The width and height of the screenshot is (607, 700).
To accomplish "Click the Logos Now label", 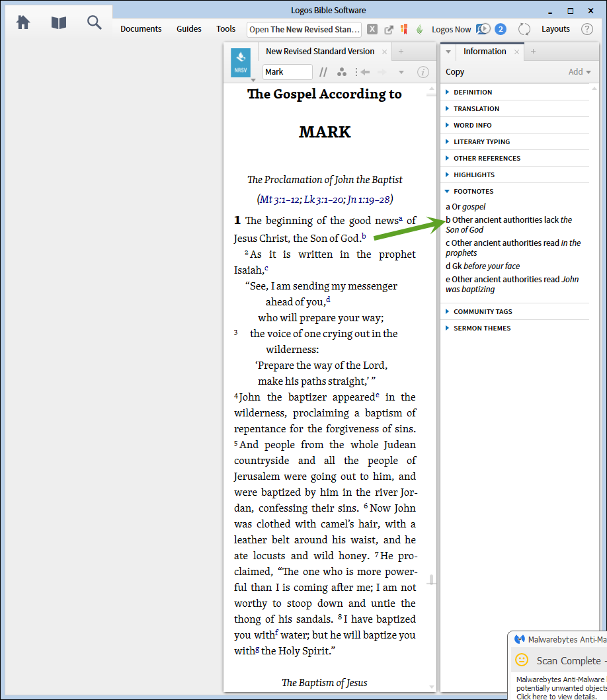I will pos(451,30).
